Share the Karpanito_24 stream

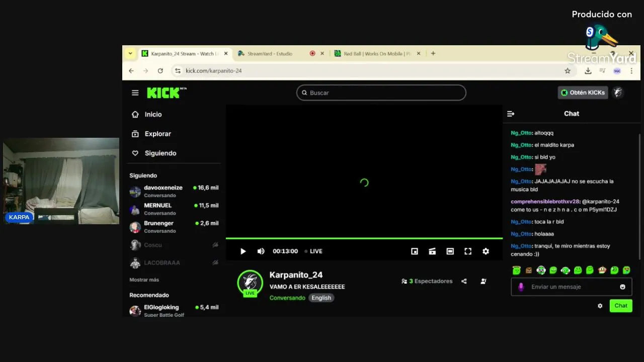pyautogui.click(x=464, y=282)
